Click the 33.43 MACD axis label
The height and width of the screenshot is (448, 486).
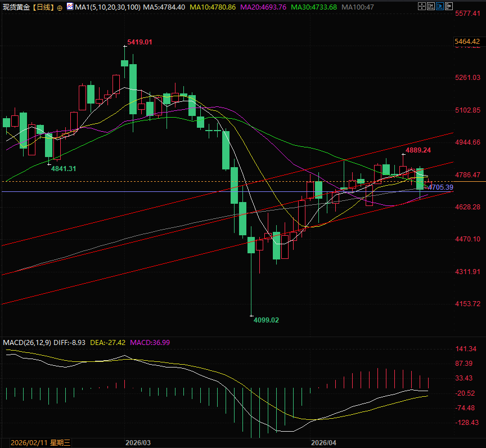[464, 378]
